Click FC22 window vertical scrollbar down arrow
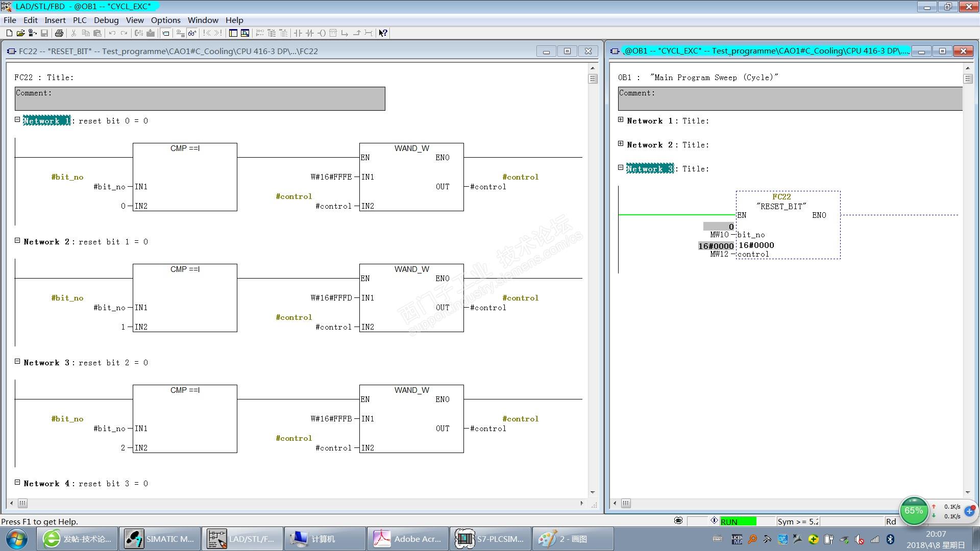Viewport: 980px width, 551px height. [x=593, y=492]
